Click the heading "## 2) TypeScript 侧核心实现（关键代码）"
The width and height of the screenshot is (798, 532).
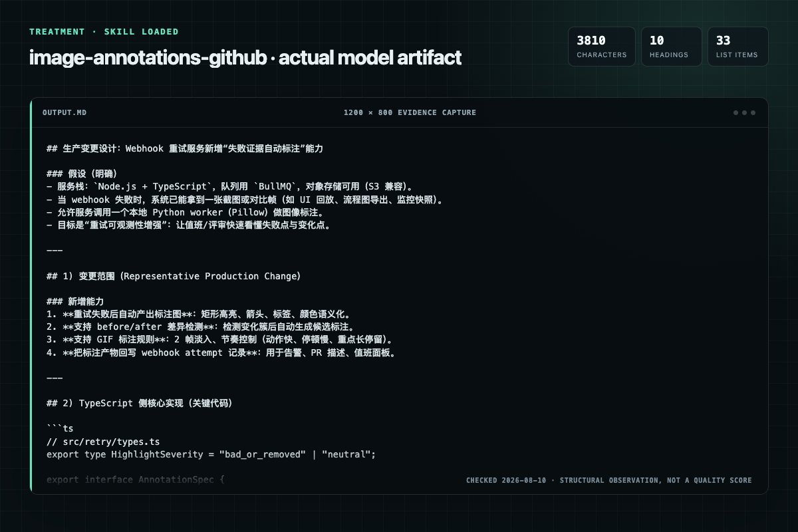pyautogui.click(x=140, y=403)
